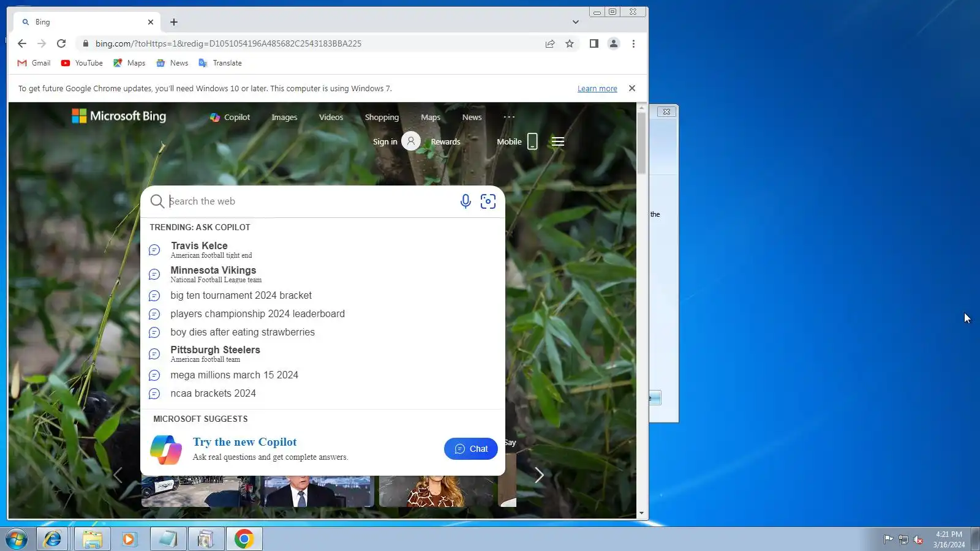Screen dimensions: 980x551
Task: Select boy dies after eating strawberries suggestion
Action: pos(323,332)
